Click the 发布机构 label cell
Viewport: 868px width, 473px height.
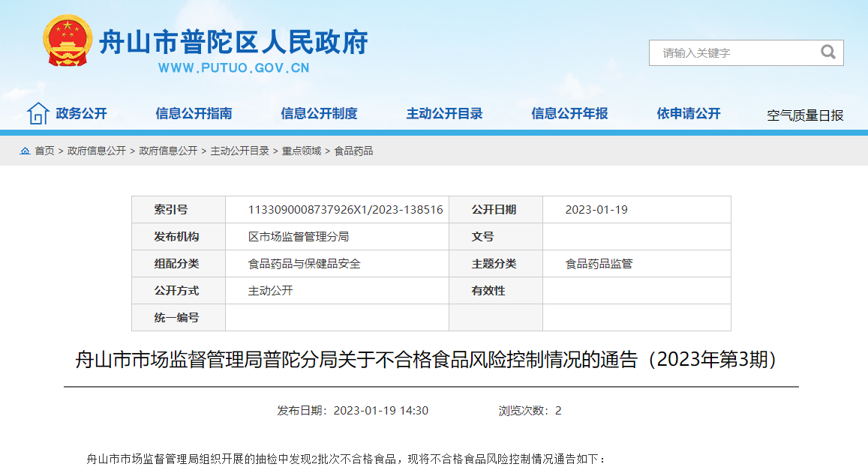tap(179, 237)
